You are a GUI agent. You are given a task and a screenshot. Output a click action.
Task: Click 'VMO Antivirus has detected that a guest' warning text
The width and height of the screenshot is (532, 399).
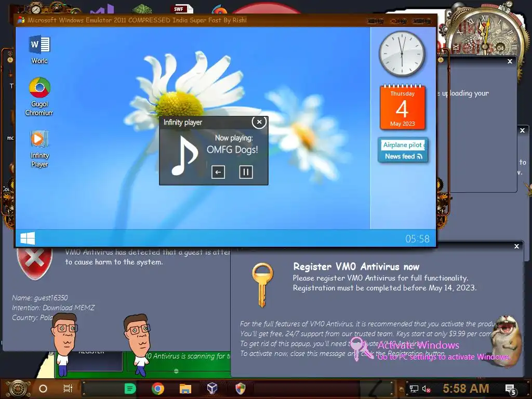[148, 252]
